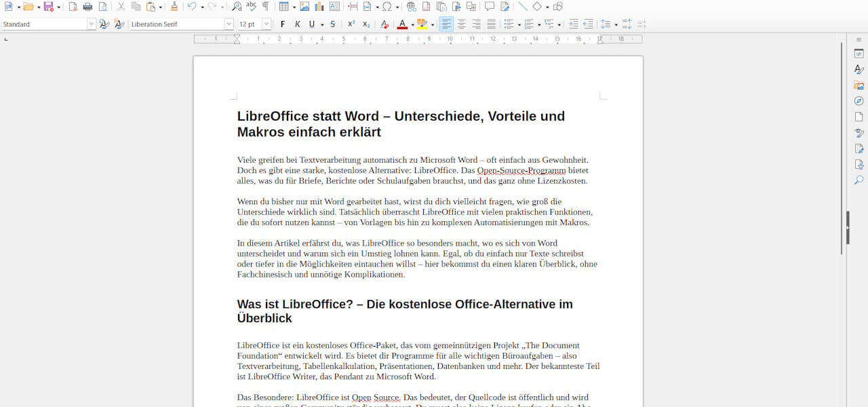Click the red font color swatch
The image size is (868, 407).
[x=401, y=24]
